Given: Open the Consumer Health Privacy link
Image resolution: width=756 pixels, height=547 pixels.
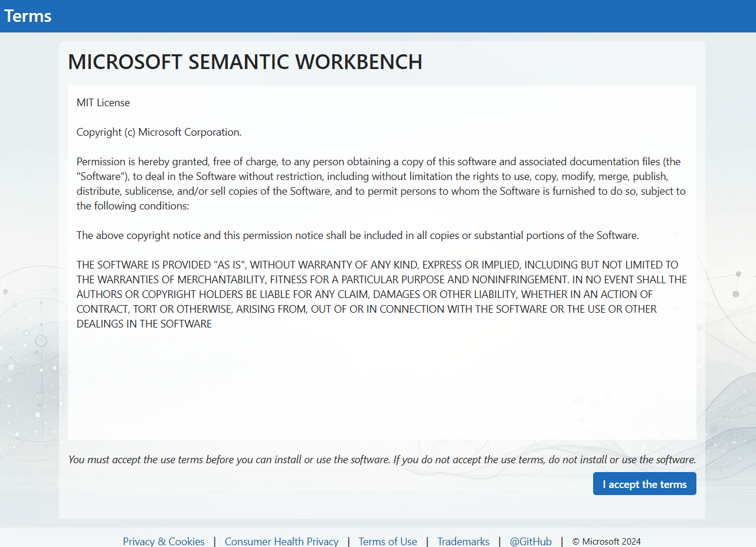Looking at the screenshot, I should (x=282, y=541).
